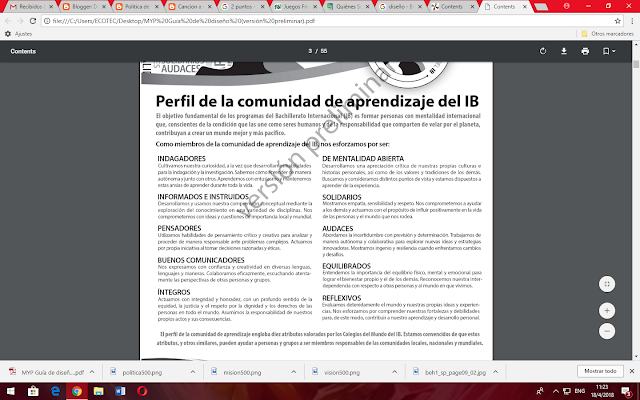Select the DE MENTALIDAD ABIERTA heading
The width and height of the screenshot is (640, 400).
pos(363,158)
